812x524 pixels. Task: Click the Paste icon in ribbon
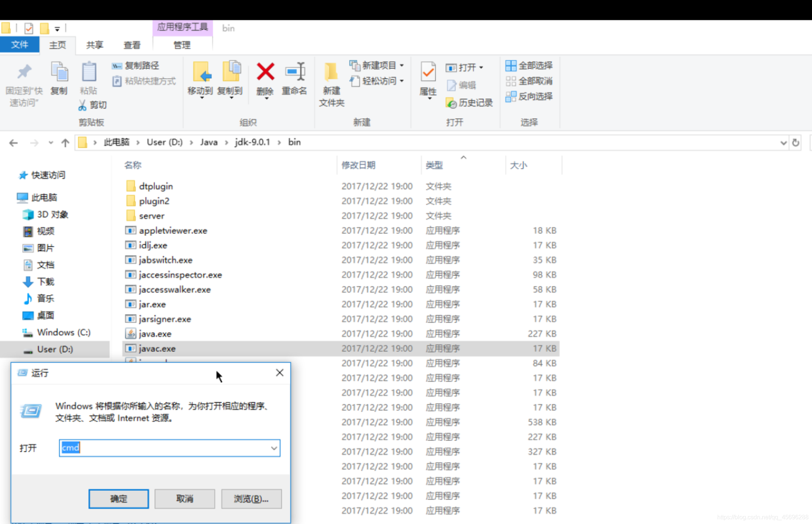point(89,72)
